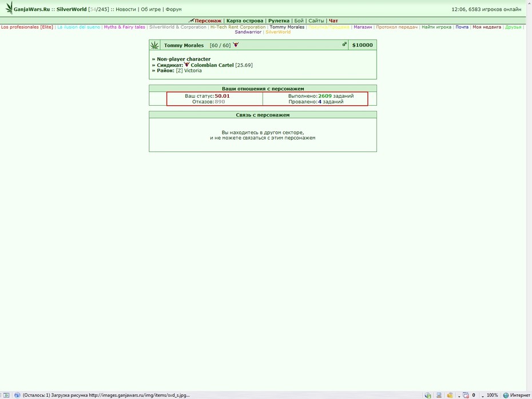Click the refusals count 890

coord(220,102)
